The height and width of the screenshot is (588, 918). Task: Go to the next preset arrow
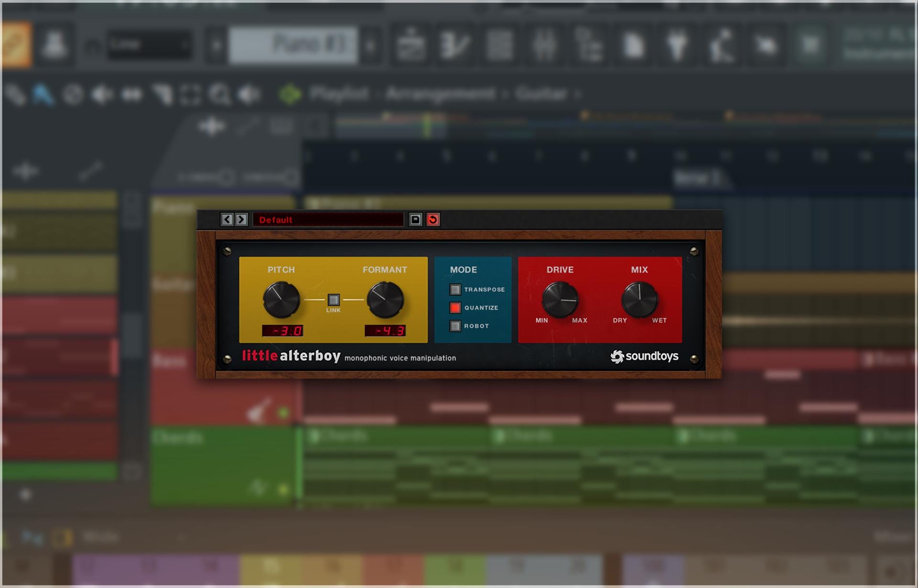[241, 219]
